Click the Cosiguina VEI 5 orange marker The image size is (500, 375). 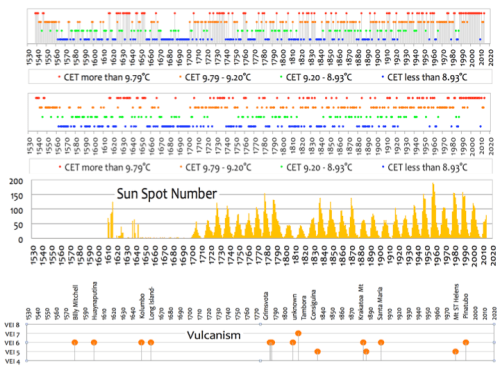pos(318,351)
